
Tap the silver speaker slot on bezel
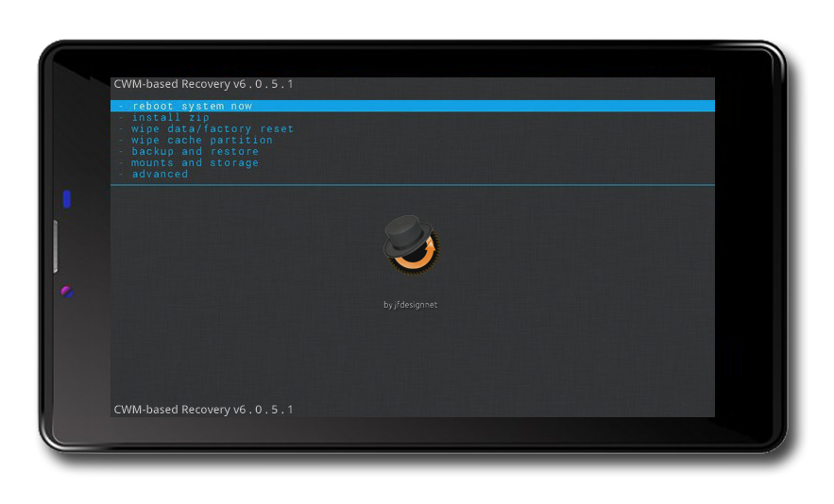pos(56,246)
